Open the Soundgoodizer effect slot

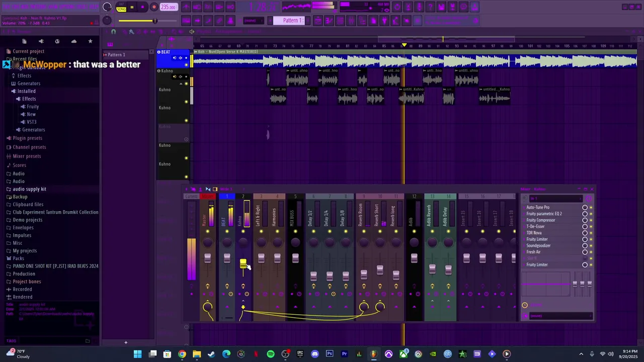point(538,246)
